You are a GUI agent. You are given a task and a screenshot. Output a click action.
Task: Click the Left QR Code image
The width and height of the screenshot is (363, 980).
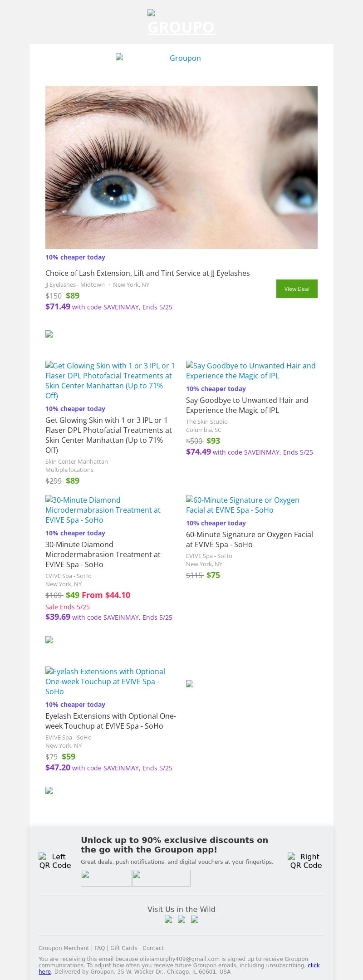click(55, 861)
